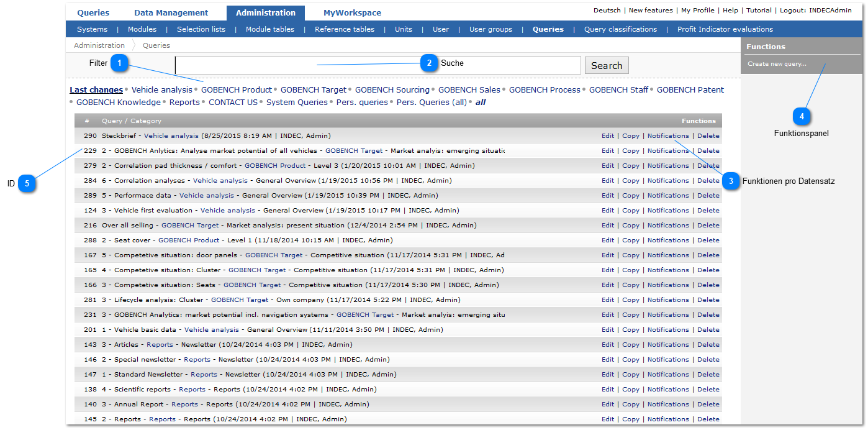Copy the Standard Newsletter query
The height and width of the screenshot is (430, 868).
(631, 375)
